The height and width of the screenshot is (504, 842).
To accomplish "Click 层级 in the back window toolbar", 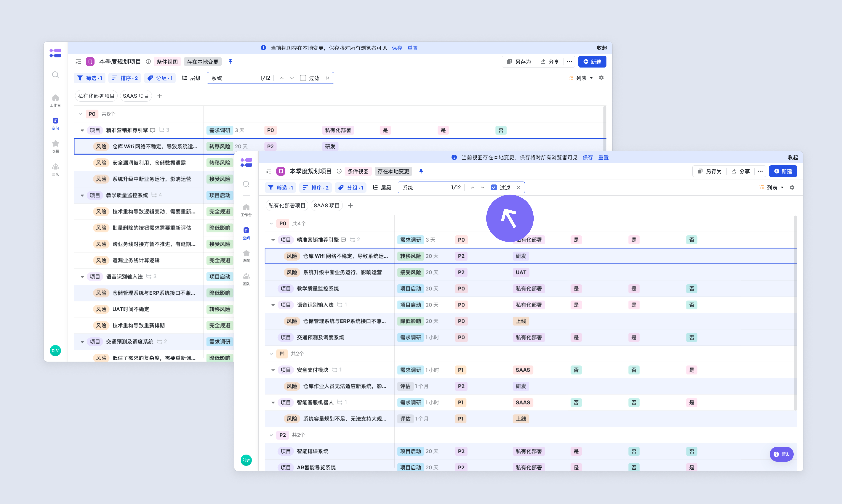I will [x=191, y=78].
